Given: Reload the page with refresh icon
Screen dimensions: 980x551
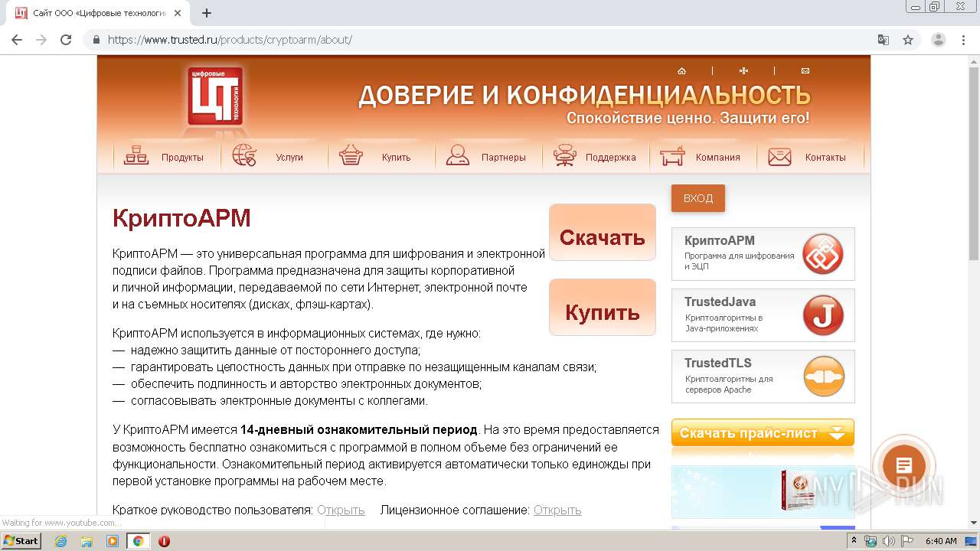Looking at the screenshot, I should point(66,40).
